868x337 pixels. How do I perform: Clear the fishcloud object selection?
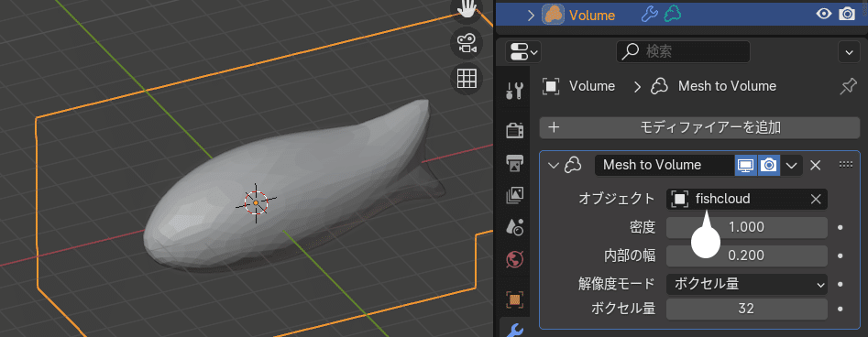click(x=816, y=200)
